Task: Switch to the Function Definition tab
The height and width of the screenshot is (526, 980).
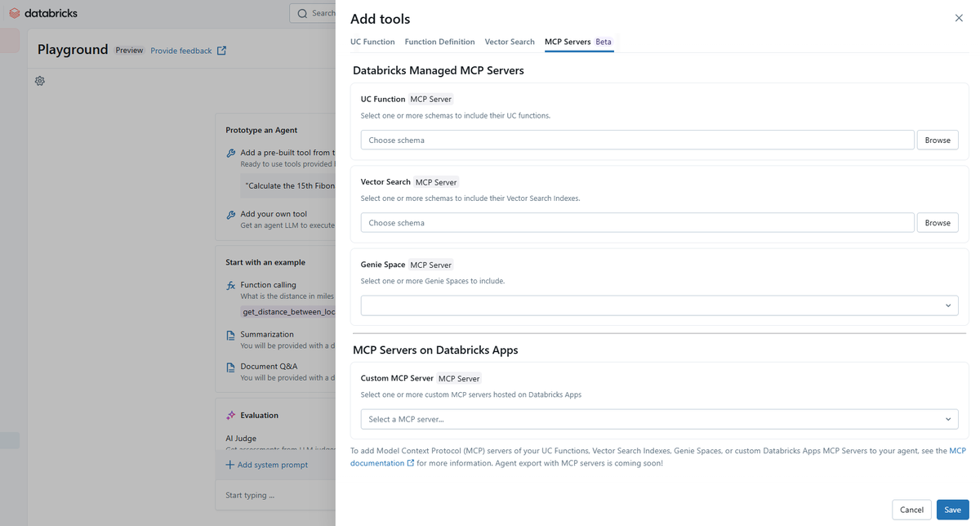Action: click(439, 42)
